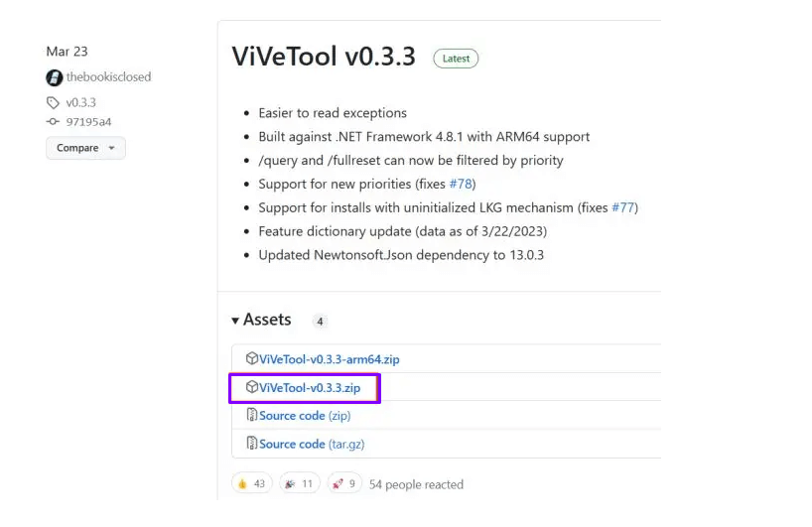Click the package icon for the arm64 zip
This screenshot has width=812, height=527.
(252, 358)
